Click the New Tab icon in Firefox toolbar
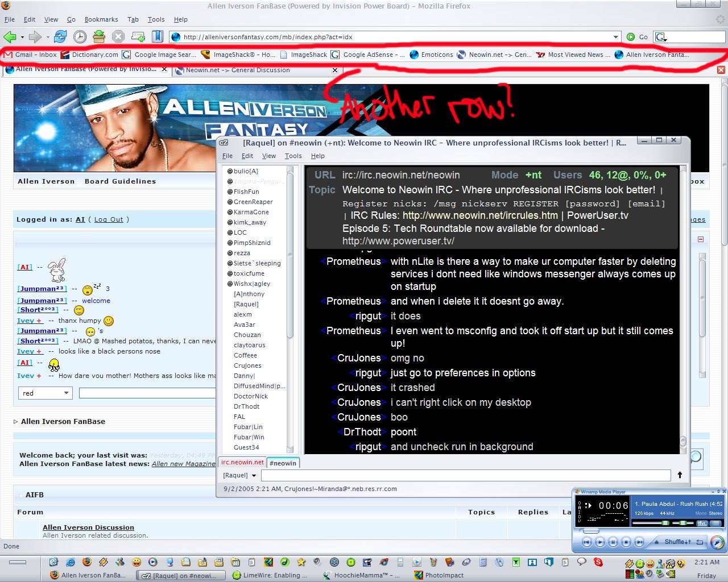 [138, 37]
